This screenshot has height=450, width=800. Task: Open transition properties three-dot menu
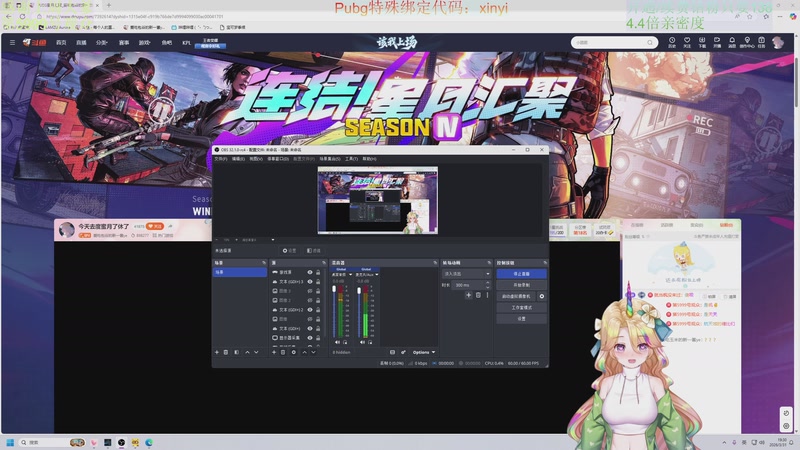point(487,295)
